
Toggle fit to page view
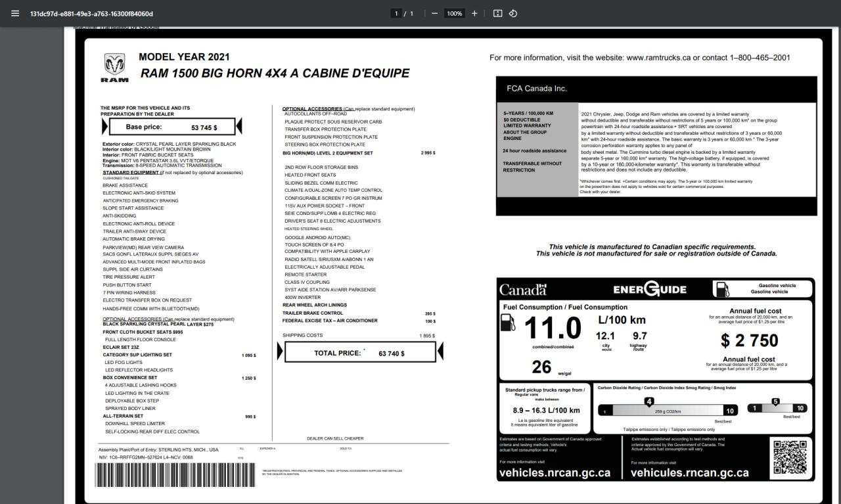point(497,14)
